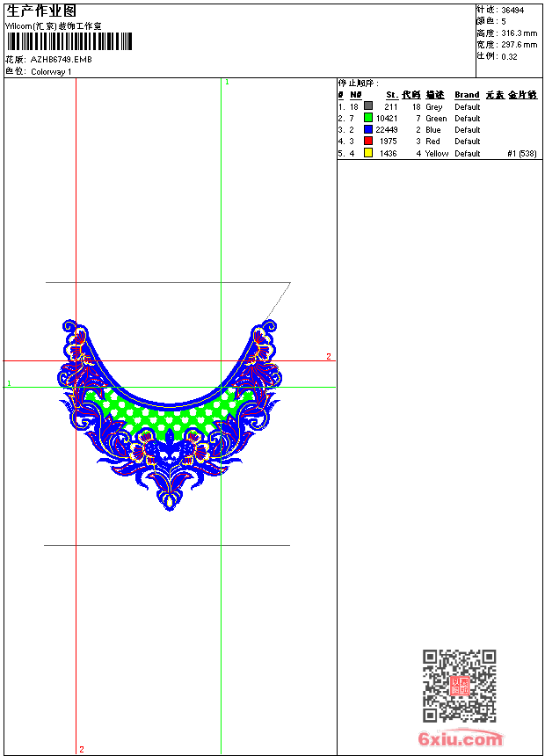Choose the red thread color swatch
This screenshot has width=545, height=756.
[x=368, y=141]
